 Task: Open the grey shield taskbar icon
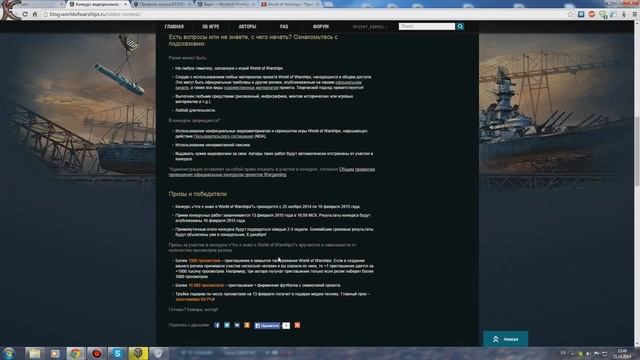[x=158, y=353]
